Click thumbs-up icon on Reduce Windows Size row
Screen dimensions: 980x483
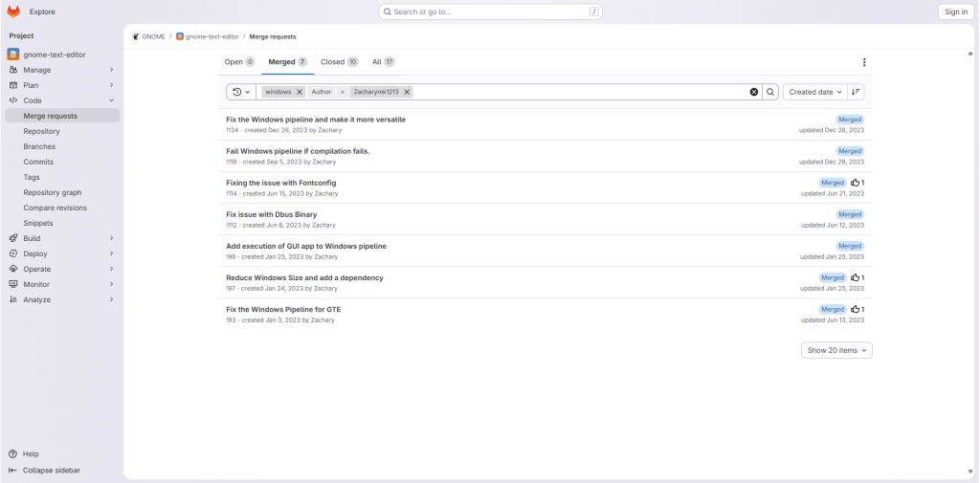pos(855,277)
